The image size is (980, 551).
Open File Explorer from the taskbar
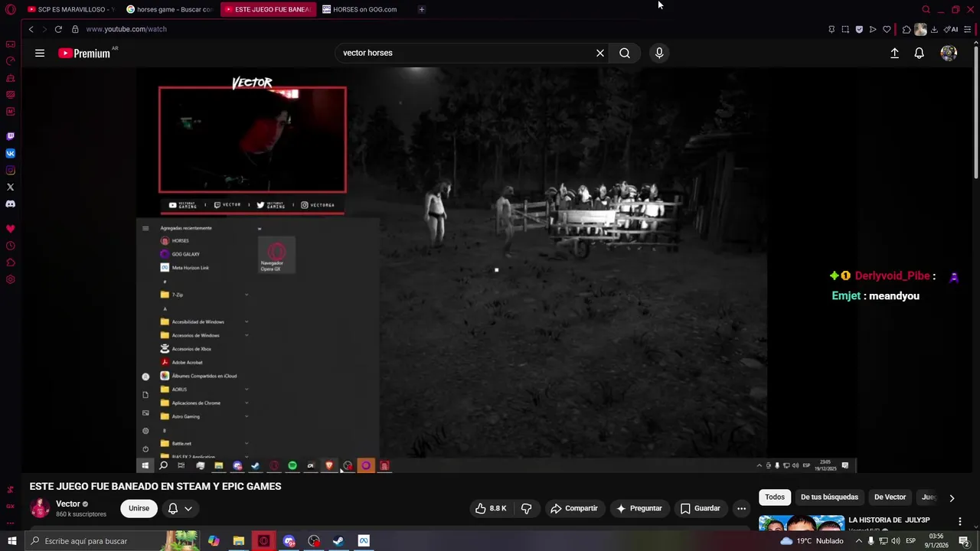coord(239,541)
